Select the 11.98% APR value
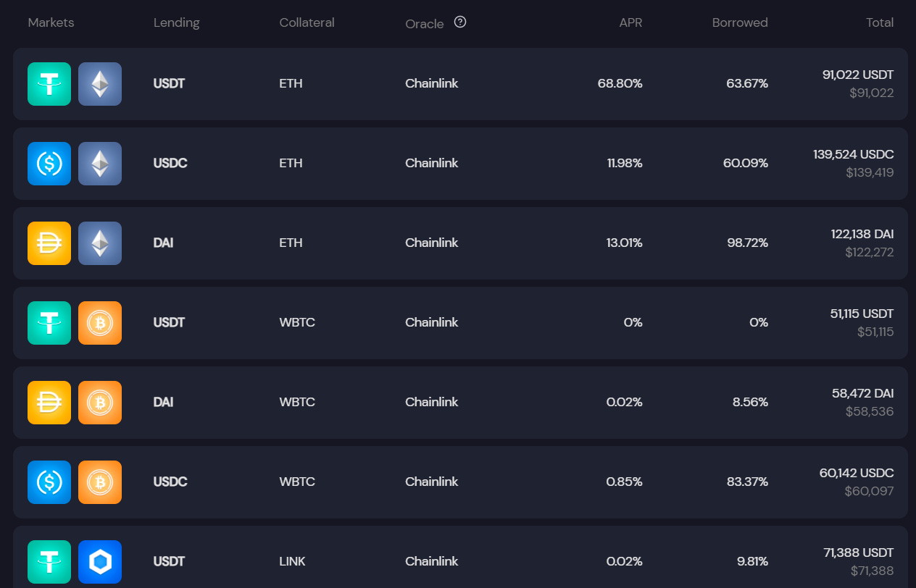The width and height of the screenshot is (916, 588). 625,163
